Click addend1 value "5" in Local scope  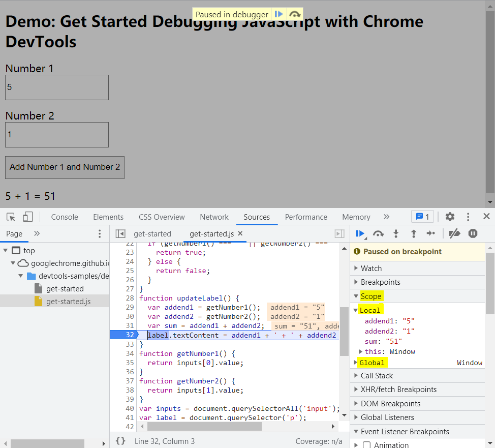click(x=409, y=321)
